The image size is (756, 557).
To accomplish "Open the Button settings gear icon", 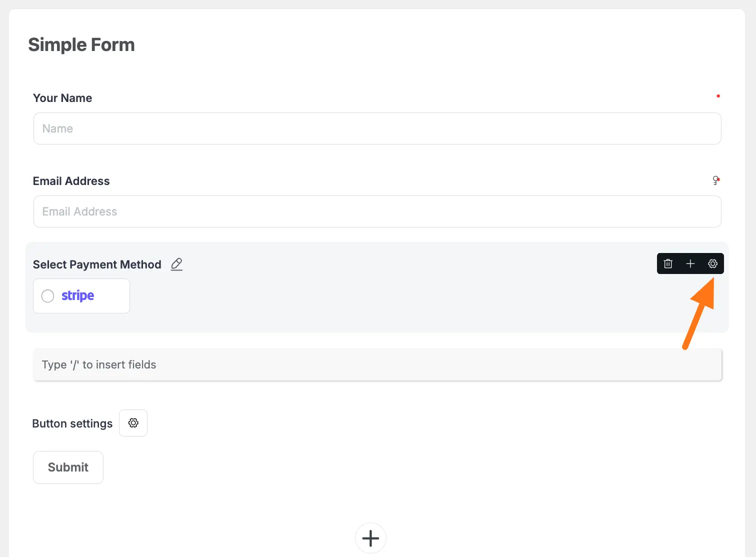I will tap(133, 423).
